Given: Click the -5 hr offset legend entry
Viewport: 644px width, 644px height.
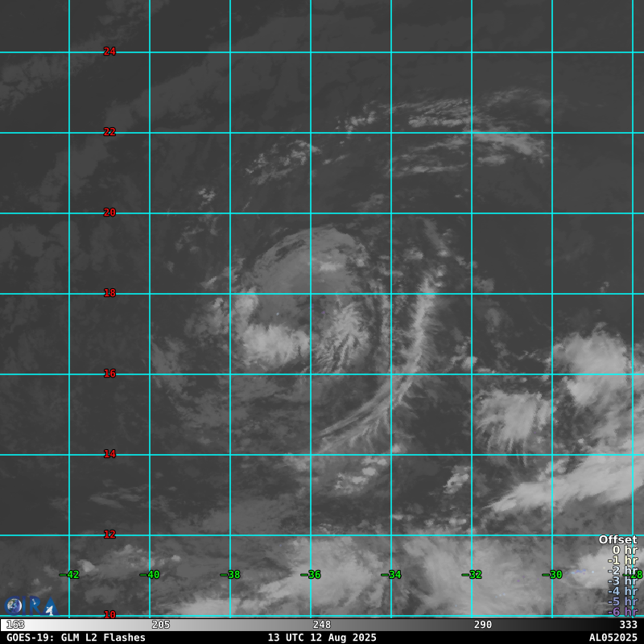Looking at the screenshot, I should point(622,602).
